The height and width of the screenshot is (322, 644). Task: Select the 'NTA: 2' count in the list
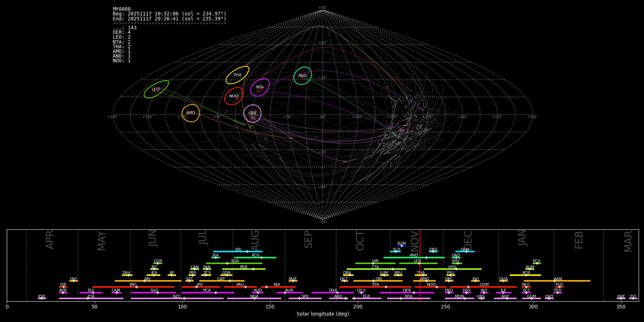122,42
